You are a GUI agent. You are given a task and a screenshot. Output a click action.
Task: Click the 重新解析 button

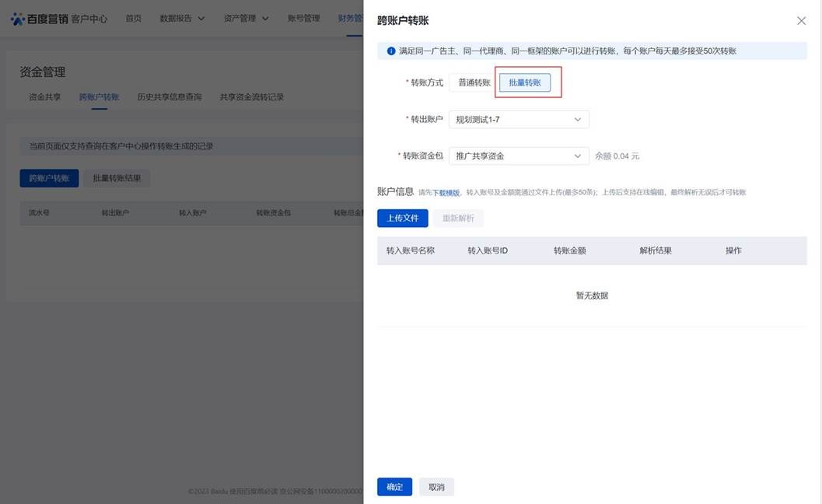(458, 219)
